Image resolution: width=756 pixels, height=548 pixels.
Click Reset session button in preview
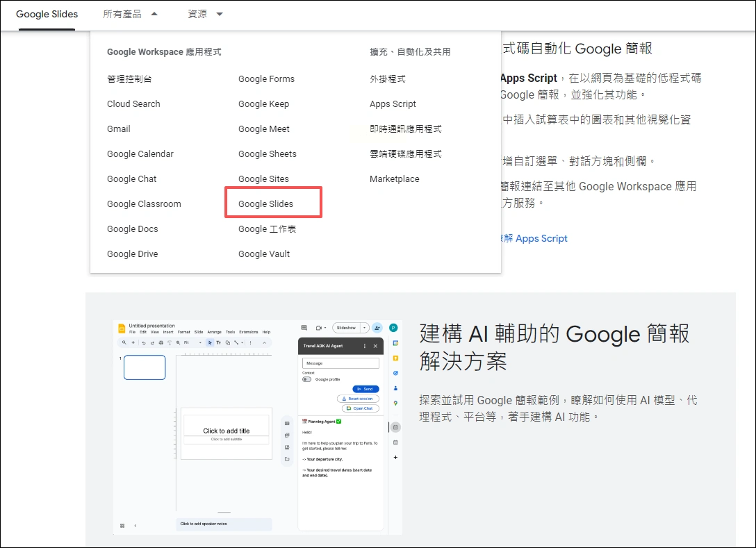(x=358, y=399)
